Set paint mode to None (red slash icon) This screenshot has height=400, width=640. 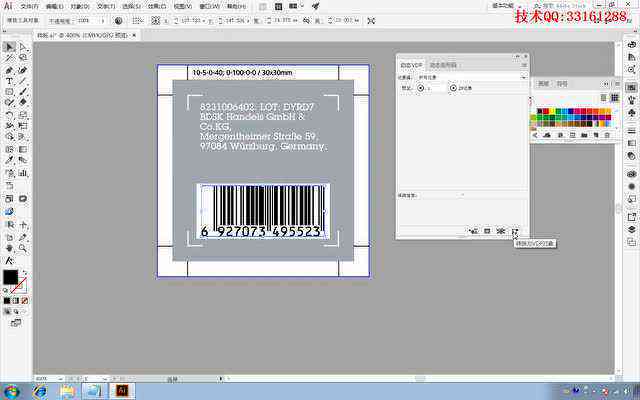24,301
